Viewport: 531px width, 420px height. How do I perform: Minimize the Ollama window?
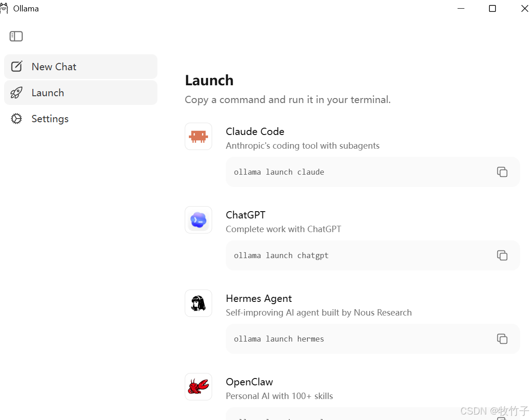point(461,9)
